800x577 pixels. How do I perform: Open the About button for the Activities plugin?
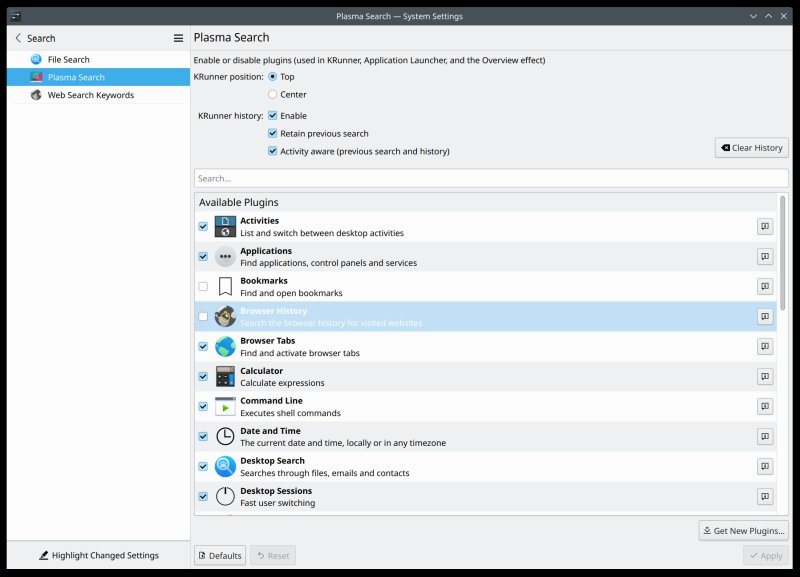coord(765,227)
